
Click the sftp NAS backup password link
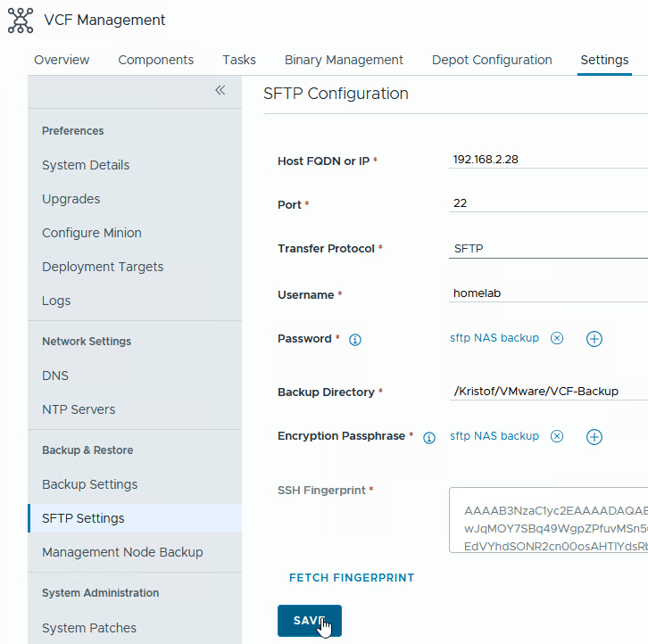coord(494,338)
